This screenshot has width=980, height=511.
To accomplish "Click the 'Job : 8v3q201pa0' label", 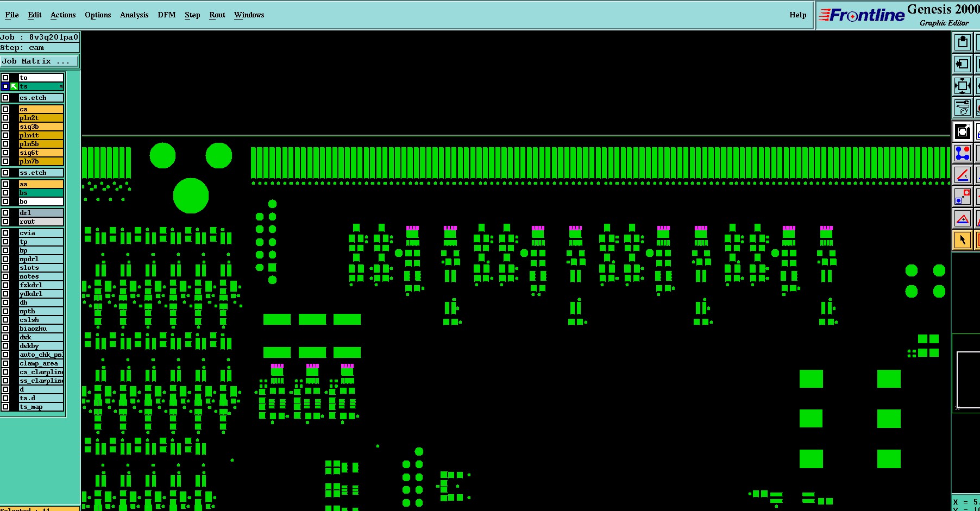I will (40, 37).
